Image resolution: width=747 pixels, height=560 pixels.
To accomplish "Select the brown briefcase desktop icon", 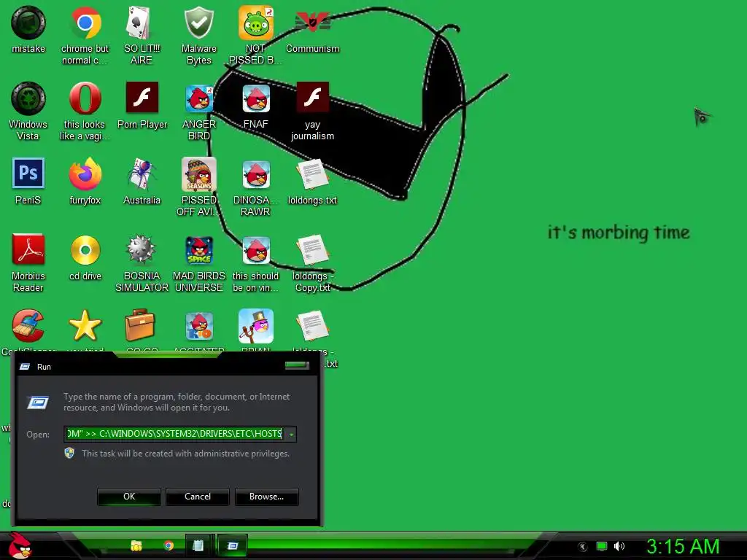I will [x=139, y=326].
